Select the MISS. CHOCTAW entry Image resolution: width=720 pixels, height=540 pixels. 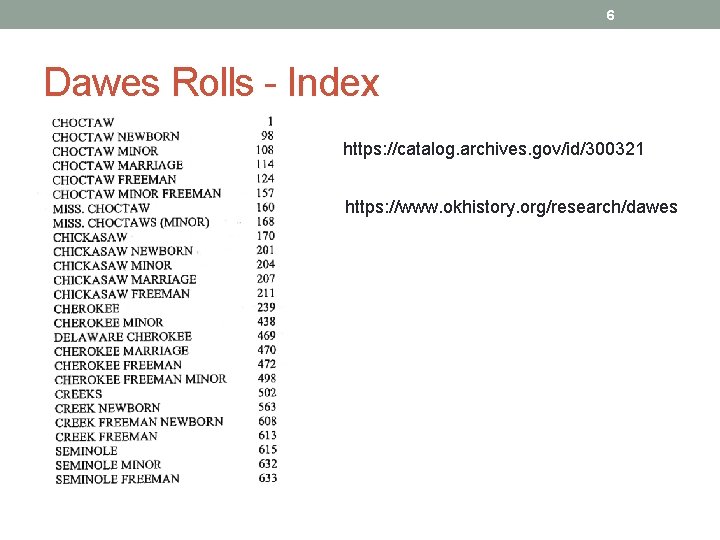coord(101,208)
